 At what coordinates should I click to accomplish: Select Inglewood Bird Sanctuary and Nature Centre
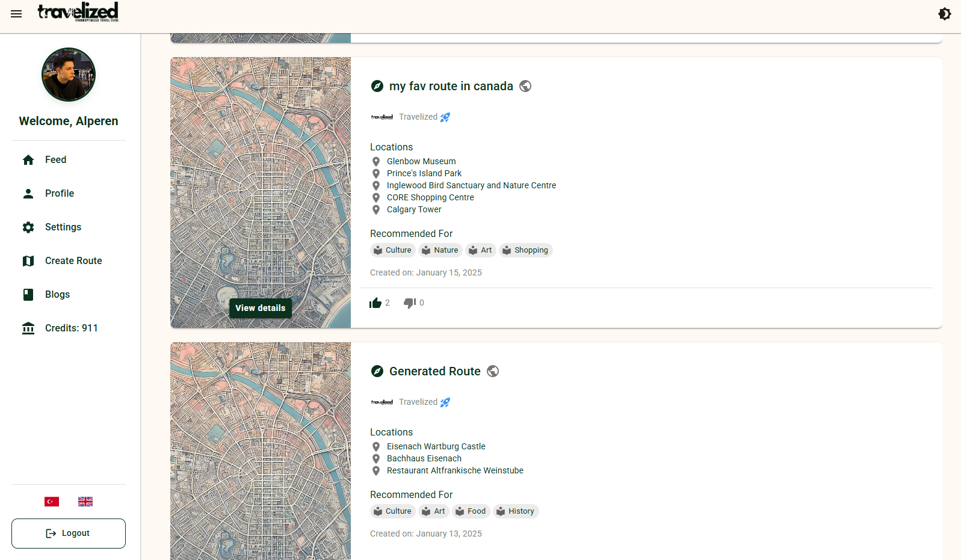coord(471,185)
